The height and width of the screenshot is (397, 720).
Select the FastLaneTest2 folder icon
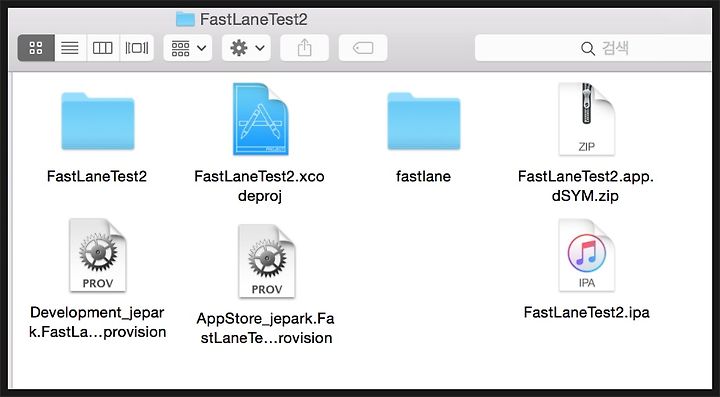point(98,121)
